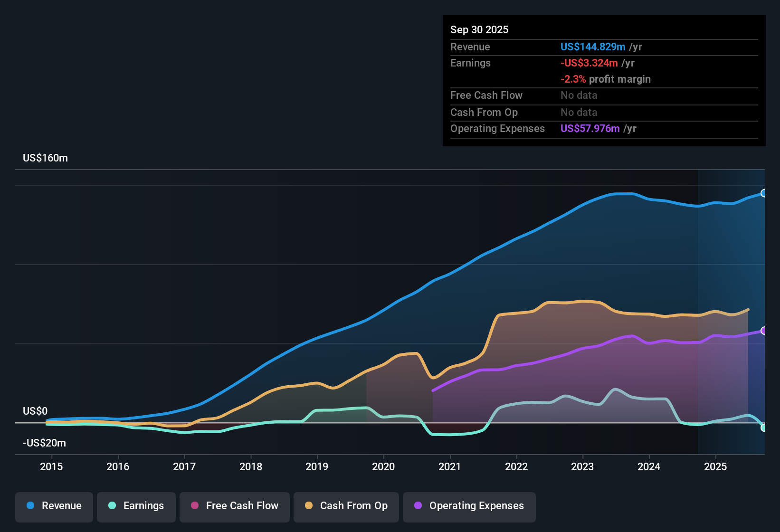The height and width of the screenshot is (532, 780).
Task: Toggle the Cash From Op series visibility
Action: click(x=346, y=507)
